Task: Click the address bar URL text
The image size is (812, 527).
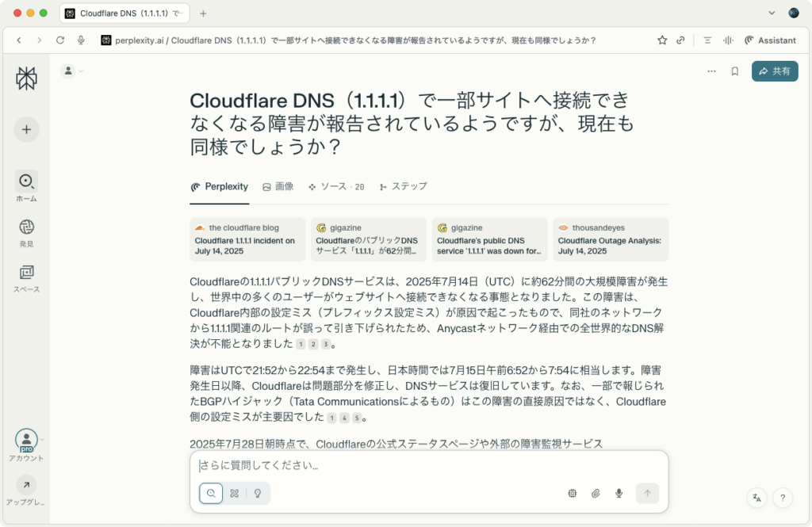Action: 355,40
